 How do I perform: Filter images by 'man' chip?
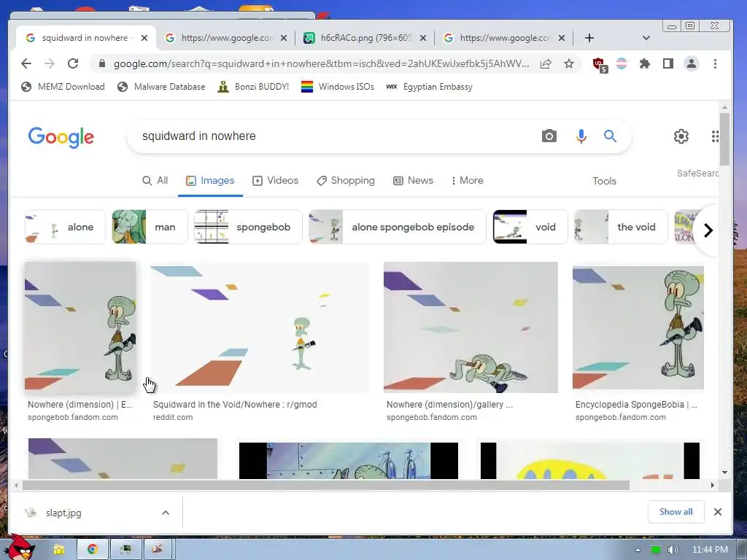pyautogui.click(x=150, y=227)
